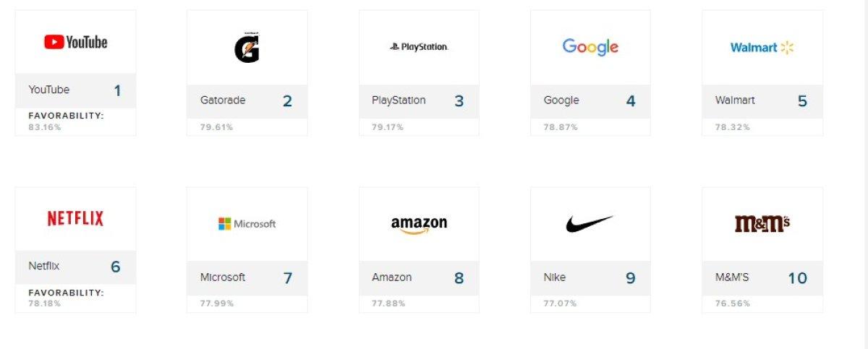Click the M&M's logo
This screenshot has height=349, width=868.
point(762,224)
